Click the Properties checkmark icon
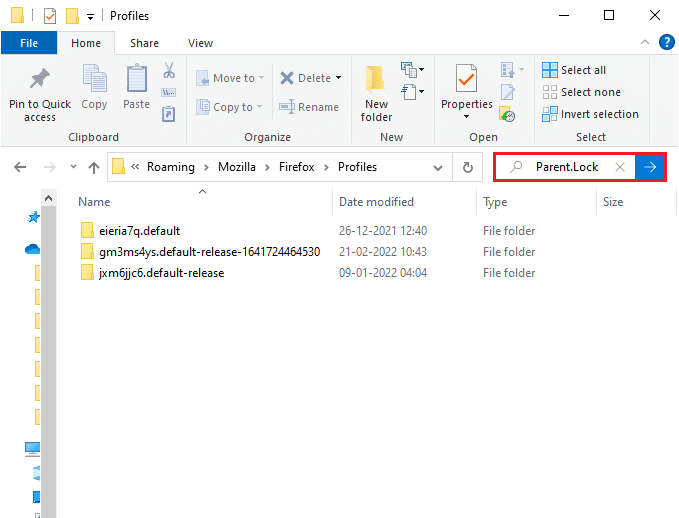Screen dimensions: 679x518 (466, 78)
